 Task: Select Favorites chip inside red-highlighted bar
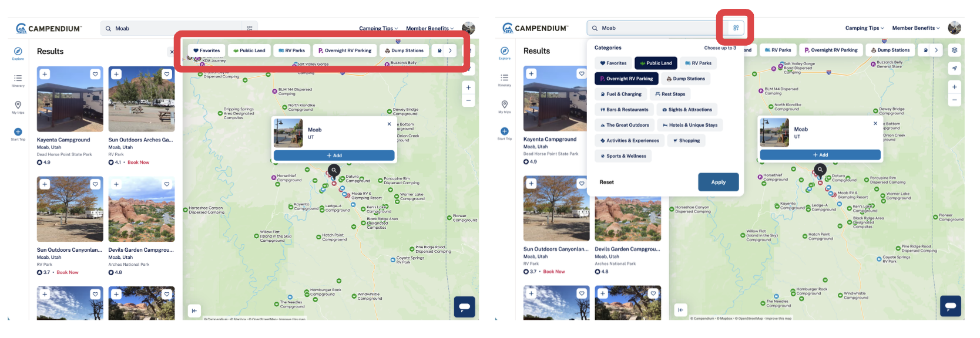(206, 50)
